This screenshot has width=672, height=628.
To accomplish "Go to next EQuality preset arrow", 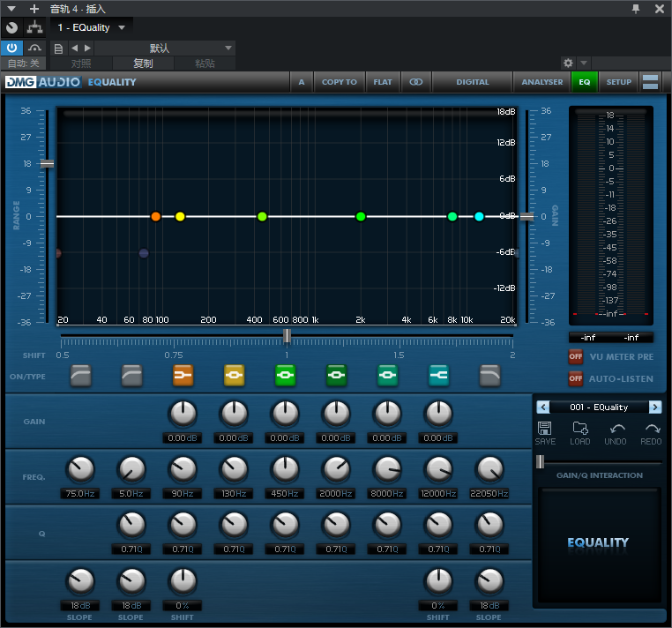I will [x=655, y=407].
